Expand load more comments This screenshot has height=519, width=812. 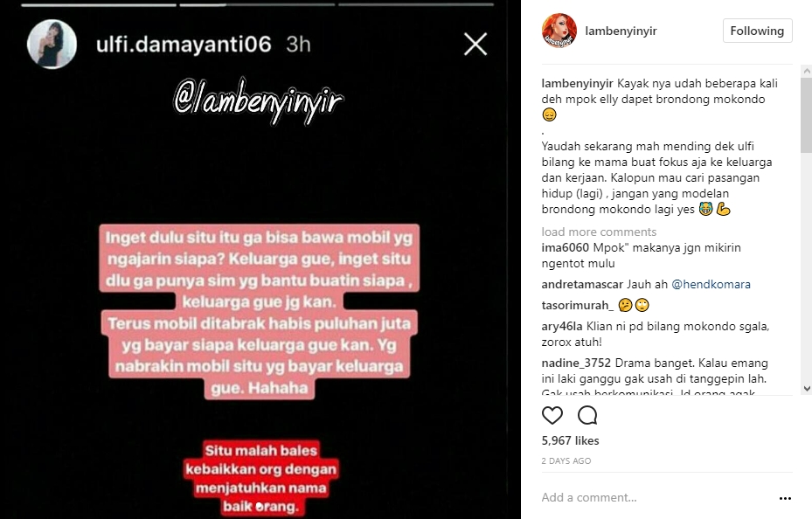[599, 232]
